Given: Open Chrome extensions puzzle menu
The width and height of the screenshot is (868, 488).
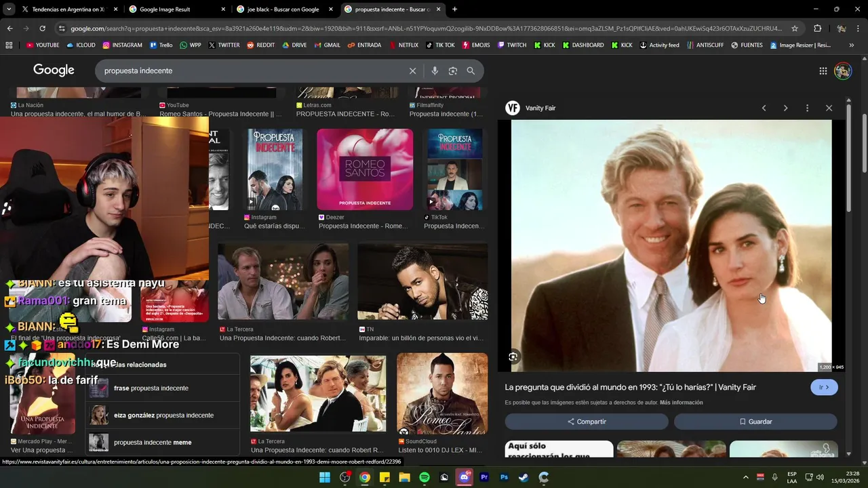Looking at the screenshot, I should tap(817, 28).
